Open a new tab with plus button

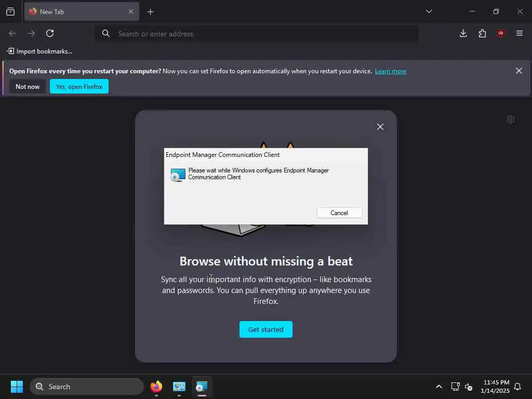coord(150,12)
